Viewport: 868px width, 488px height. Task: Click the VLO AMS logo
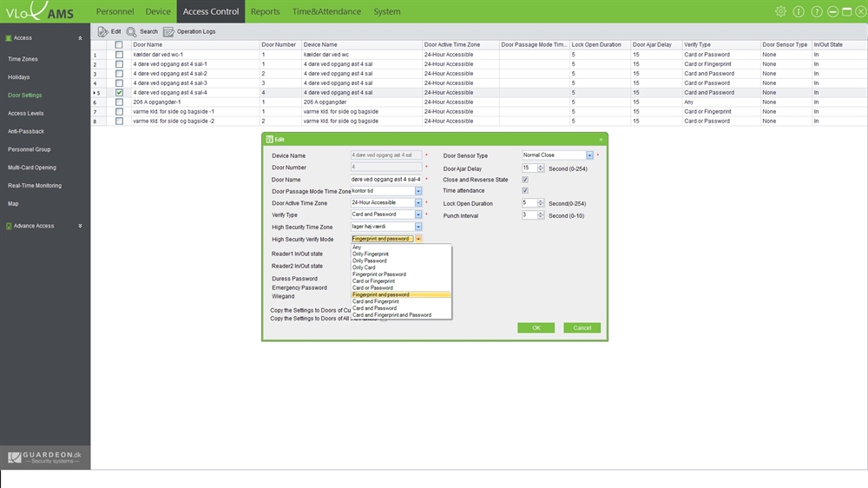[39, 11]
